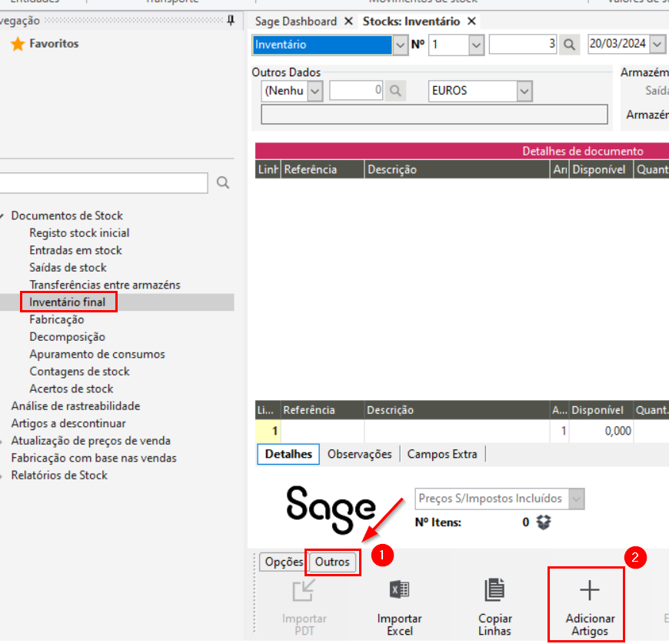This screenshot has height=644, width=669.
Task: Click the navigation search magnifier icon
Action: (223, 182)
